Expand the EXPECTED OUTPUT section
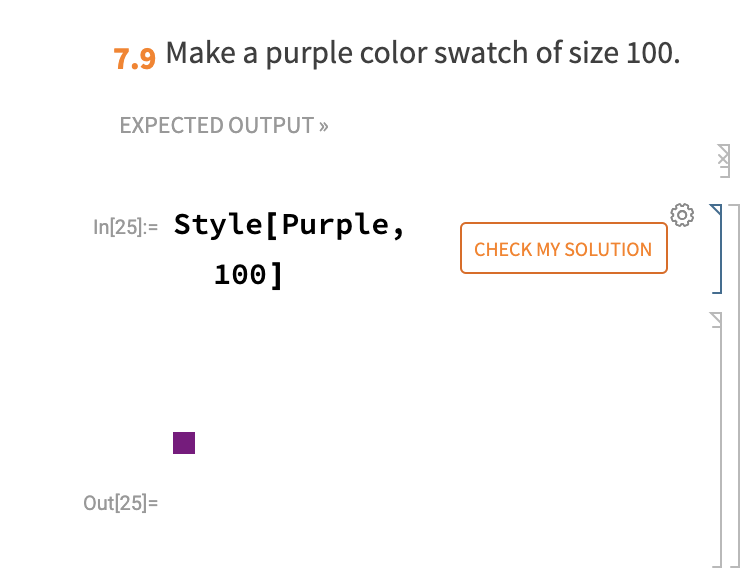Image resolution: width=748 pixels, height=582 pixels. [x=224, y=125]
